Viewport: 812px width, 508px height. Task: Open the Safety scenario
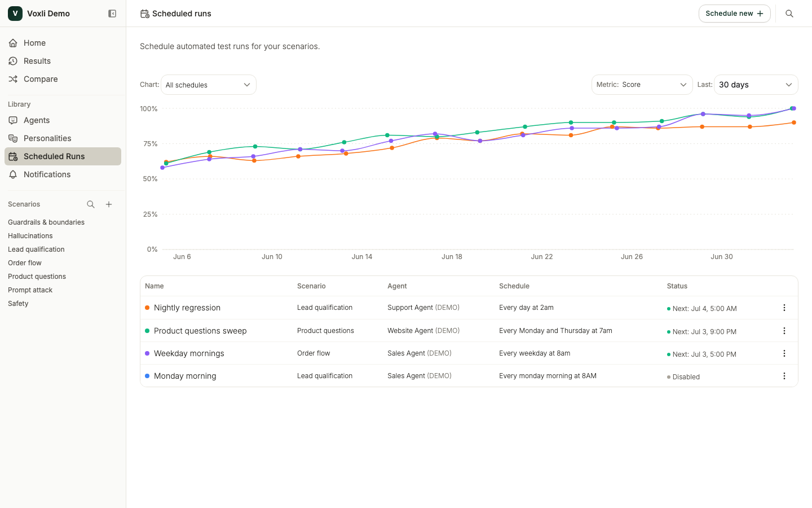click(18, 304)
